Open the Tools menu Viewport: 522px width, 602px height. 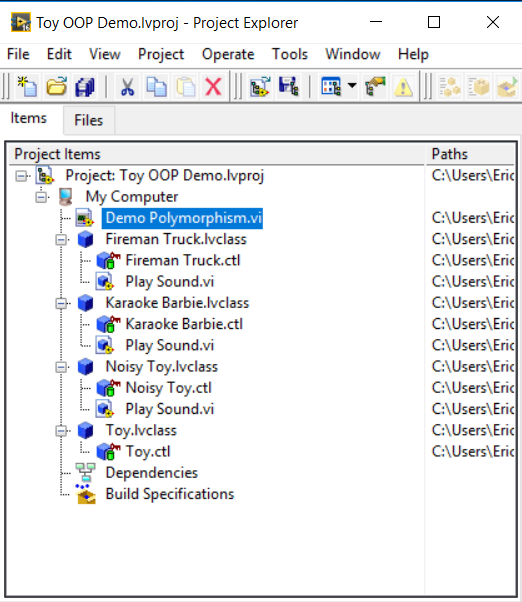[290, 54]
